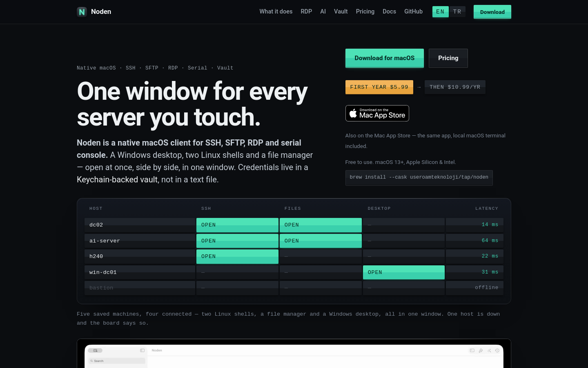
Task: Click the 14 ms latency value
Action: tap(490, 224)
